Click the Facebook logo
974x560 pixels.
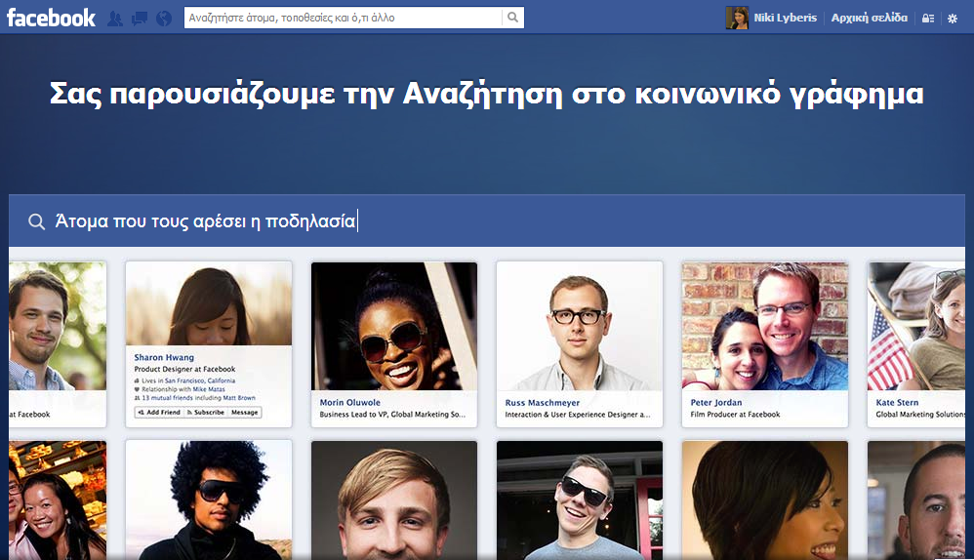(51, 18)
